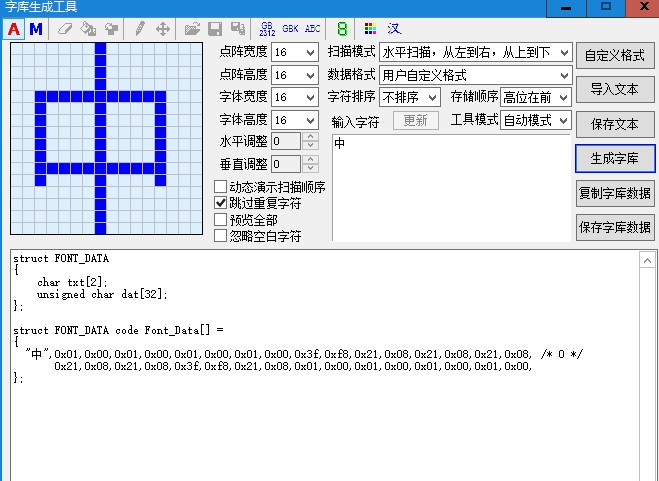Viewport: 659px width, 481px height.
Task: Click the blue M icon in toolbar
Action: click(36, 29)
